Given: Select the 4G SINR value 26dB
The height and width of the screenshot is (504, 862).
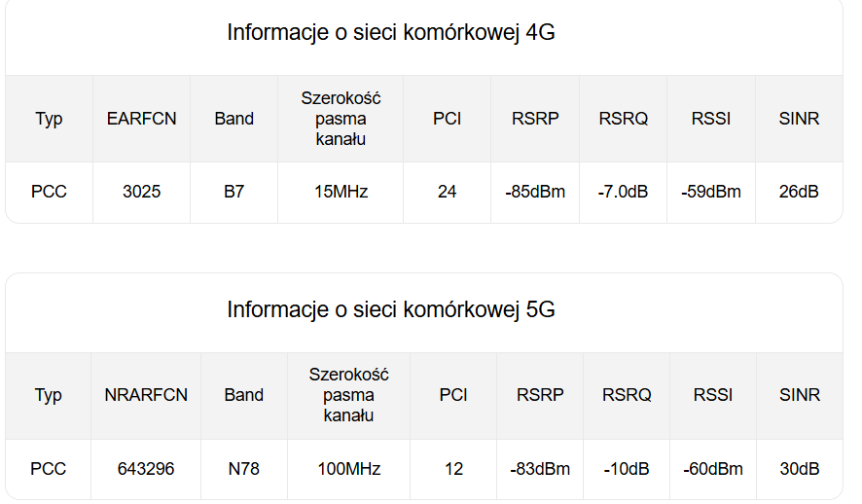Looking at the screenshot, I should tap(799, 192).
